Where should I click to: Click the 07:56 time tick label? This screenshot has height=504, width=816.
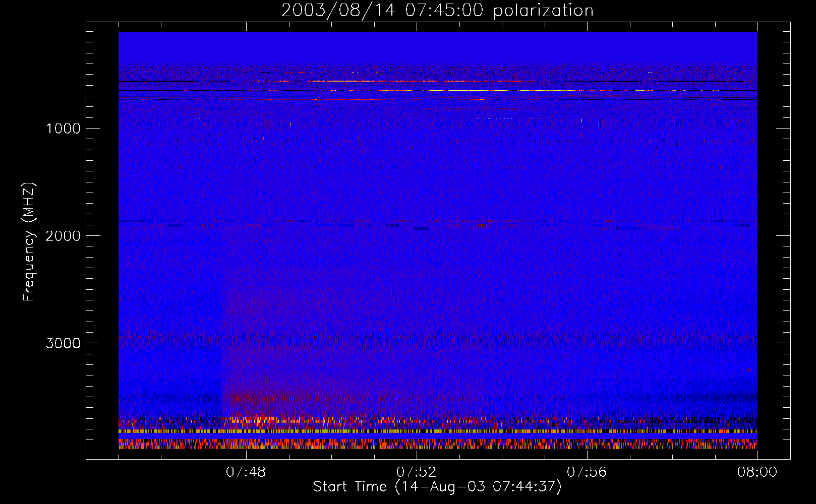587,472
